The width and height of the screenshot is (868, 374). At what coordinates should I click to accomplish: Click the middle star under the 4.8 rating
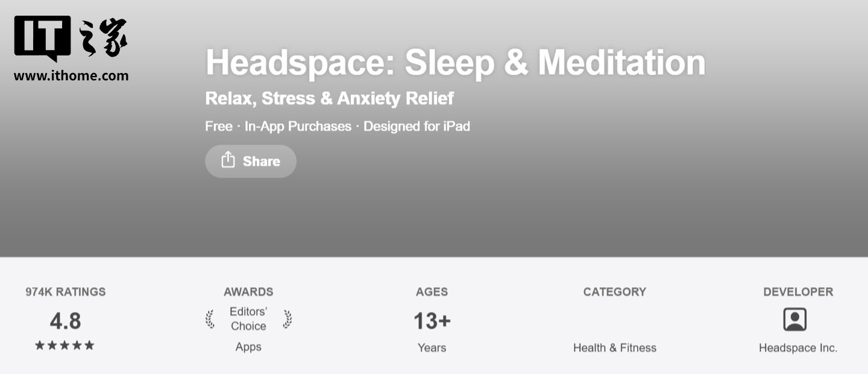[64, 345]
